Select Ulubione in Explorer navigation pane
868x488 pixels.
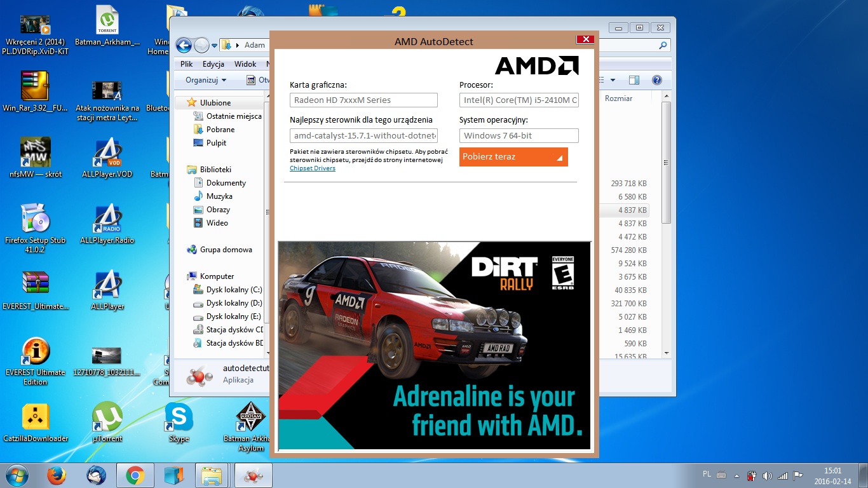(x=215, y=102)
